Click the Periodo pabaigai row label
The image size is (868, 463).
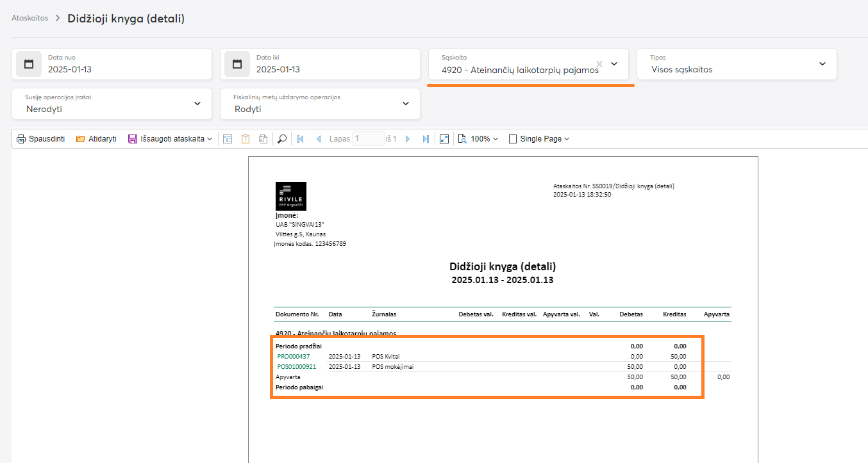click(299, 387)
